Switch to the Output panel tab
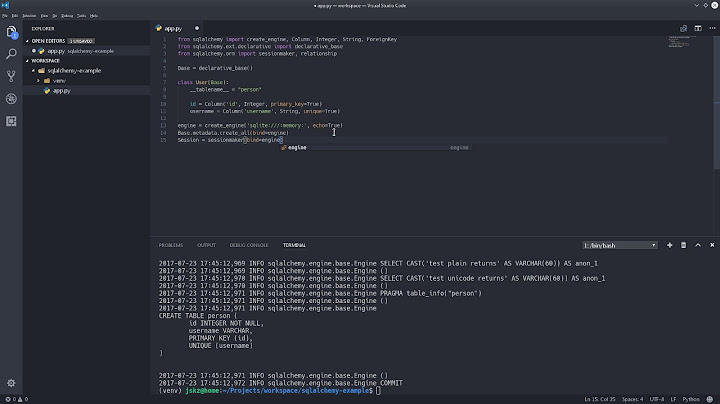The height and width of the screenshot is (404, 720). point(206,245)
